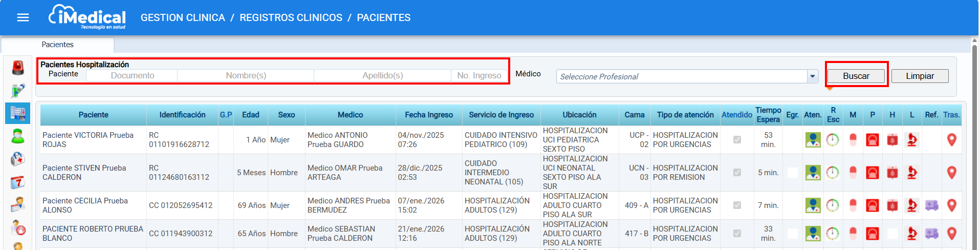Click the Documento input field
This screenshot has height=250, width=980.
click(x=133, y=75)
